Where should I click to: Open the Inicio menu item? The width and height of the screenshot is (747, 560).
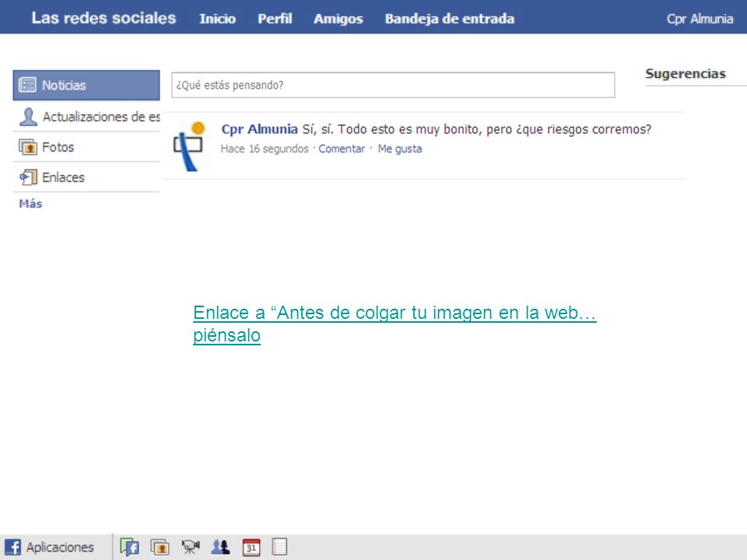click(x=217, y=19)
